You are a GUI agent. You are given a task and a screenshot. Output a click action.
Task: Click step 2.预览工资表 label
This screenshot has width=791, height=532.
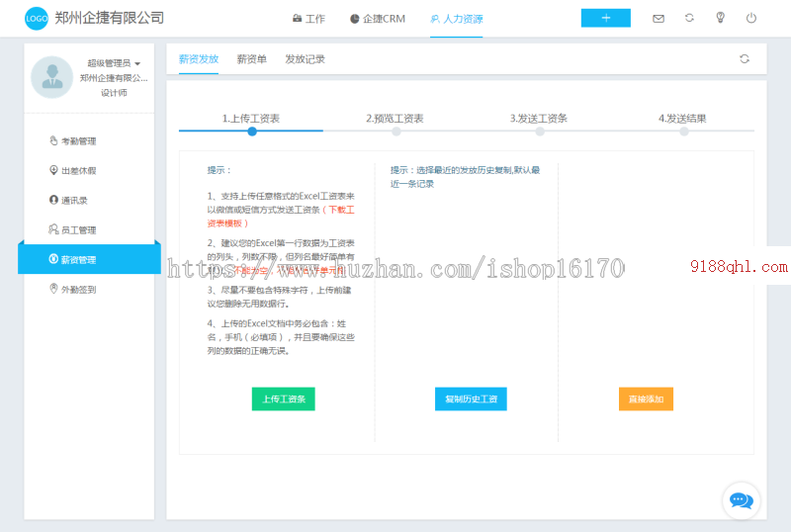pos(395,119)
